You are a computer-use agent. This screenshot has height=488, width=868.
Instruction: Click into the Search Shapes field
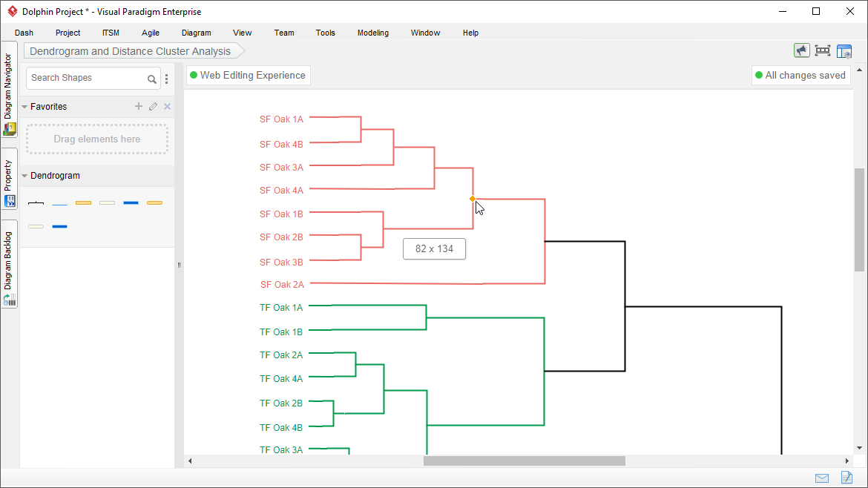(88, 78)
